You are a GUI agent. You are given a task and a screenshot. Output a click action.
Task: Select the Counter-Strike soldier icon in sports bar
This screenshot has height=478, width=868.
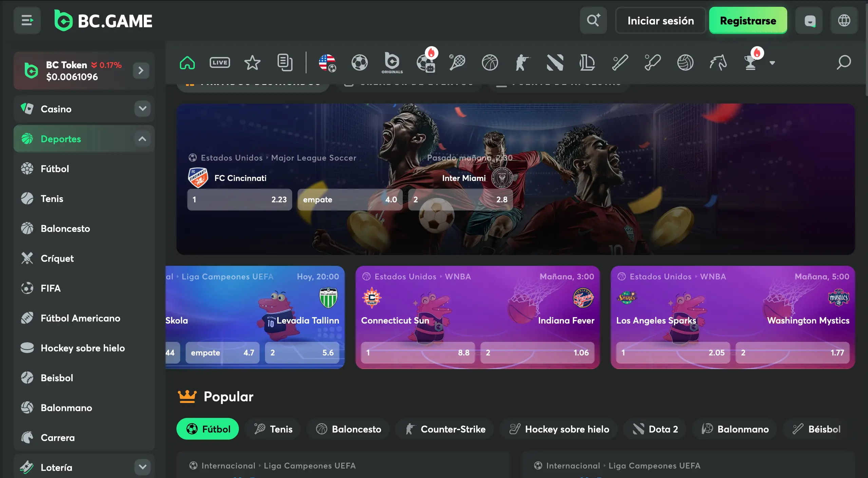click(522, 62)
